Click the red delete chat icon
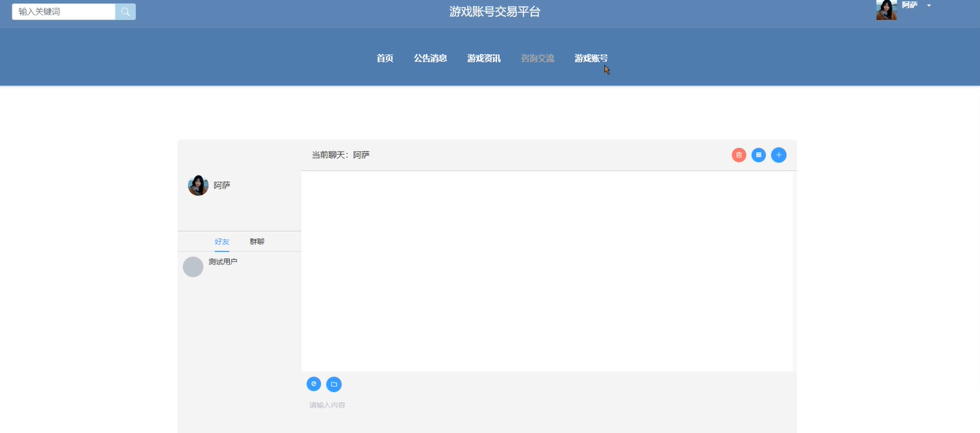 point(739,155)
